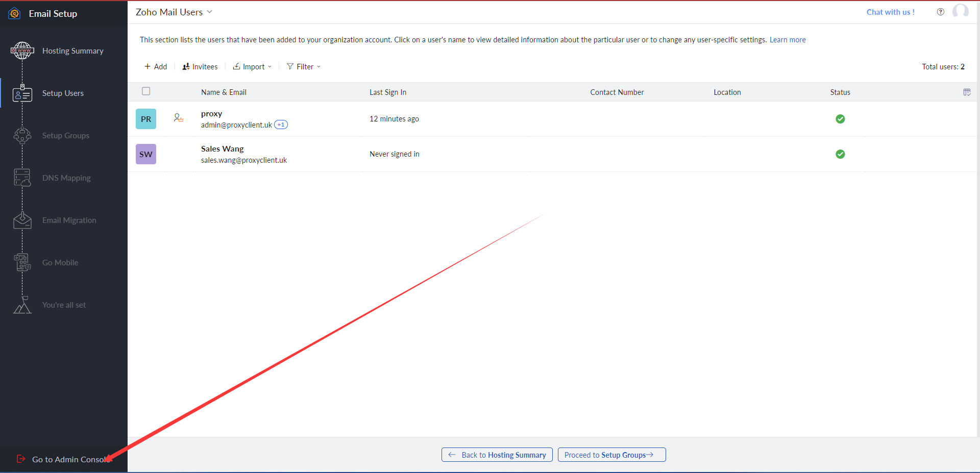This screenshot has width=980, height=473.
Task: Go to the DNS Mapping step
Action: tap(66, 178)
